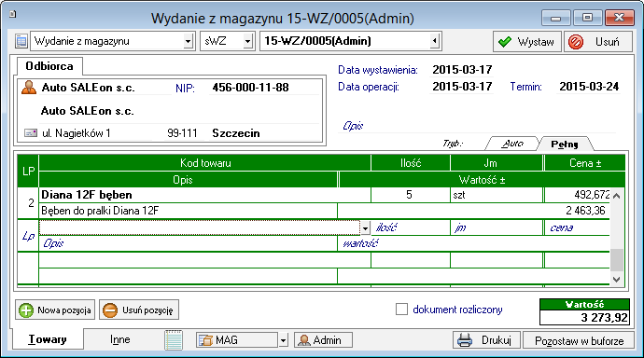Viewport: 644px width, 358px height.
Task: Expand the Kod towaru dropdown in new row
Action: click(x=365, y=228)
